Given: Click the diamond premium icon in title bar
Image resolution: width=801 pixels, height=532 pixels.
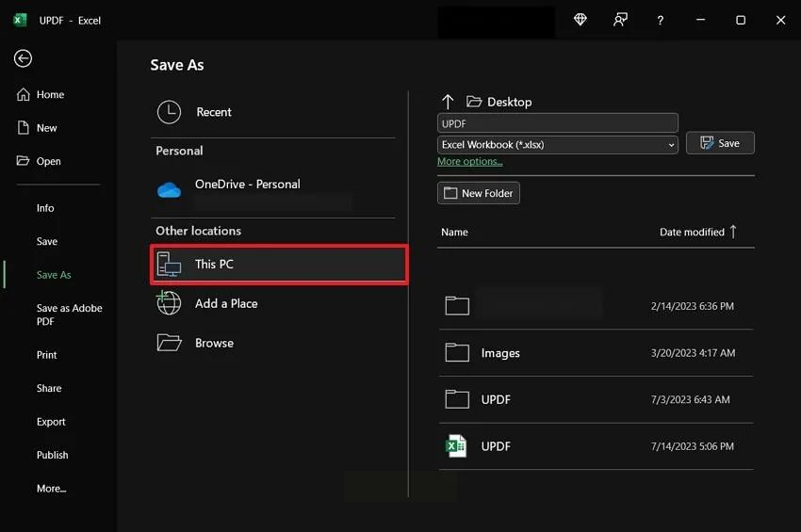Looking at the screenshot, I should [x=580, y=20].
